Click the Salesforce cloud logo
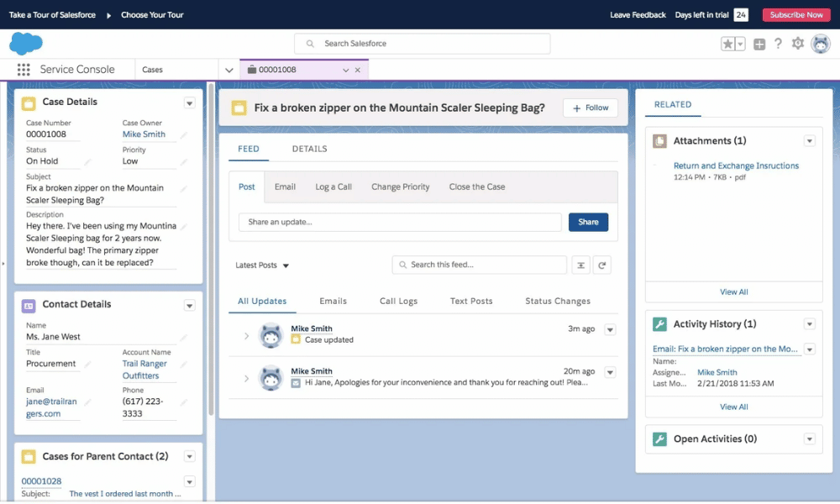Image resolution: width=840 pixels, height=504 pixels. tap(26, 44)
